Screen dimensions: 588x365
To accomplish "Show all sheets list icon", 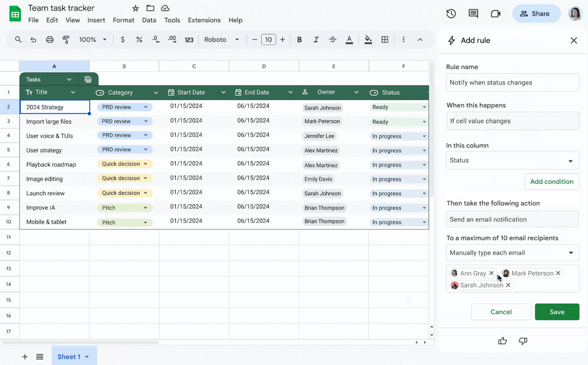I will [x=40, y=357].
